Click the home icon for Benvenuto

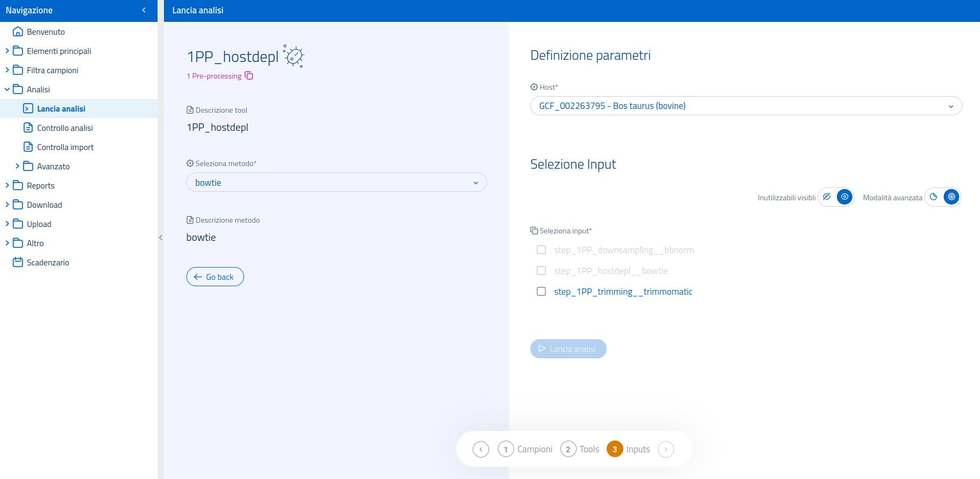click(x=18, y=32)
